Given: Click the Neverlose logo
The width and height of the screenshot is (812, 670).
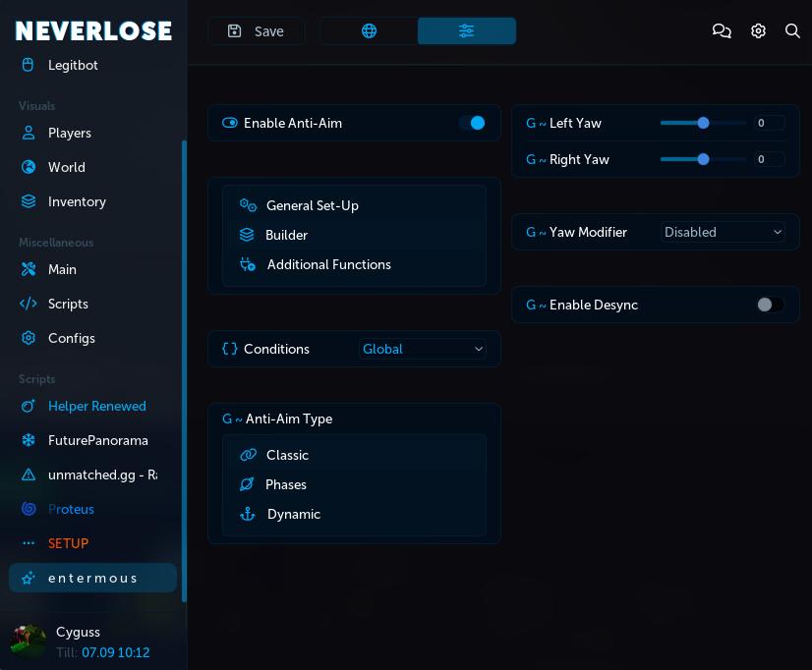Looking at the screenshot, I should tap(92, 30).
